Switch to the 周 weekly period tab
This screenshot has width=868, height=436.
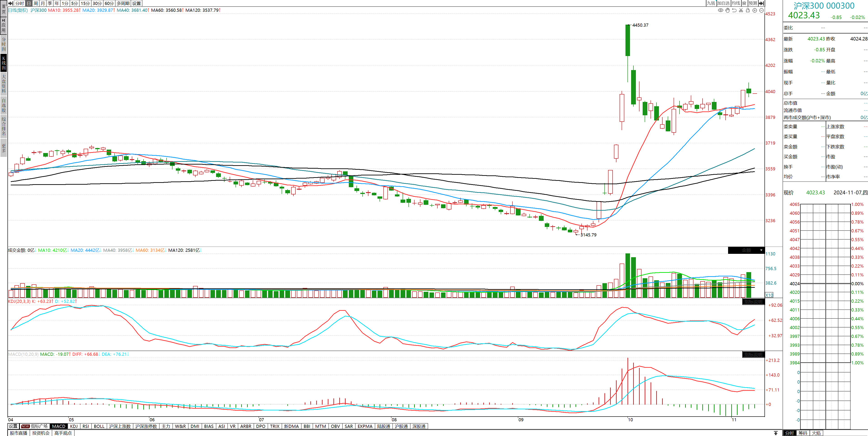36,3
